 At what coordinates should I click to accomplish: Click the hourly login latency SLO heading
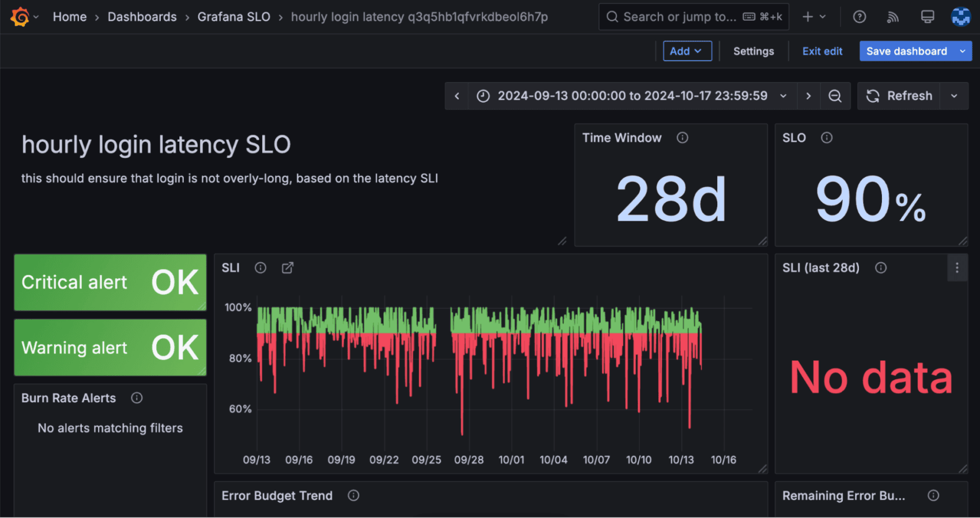click(156, 145)
